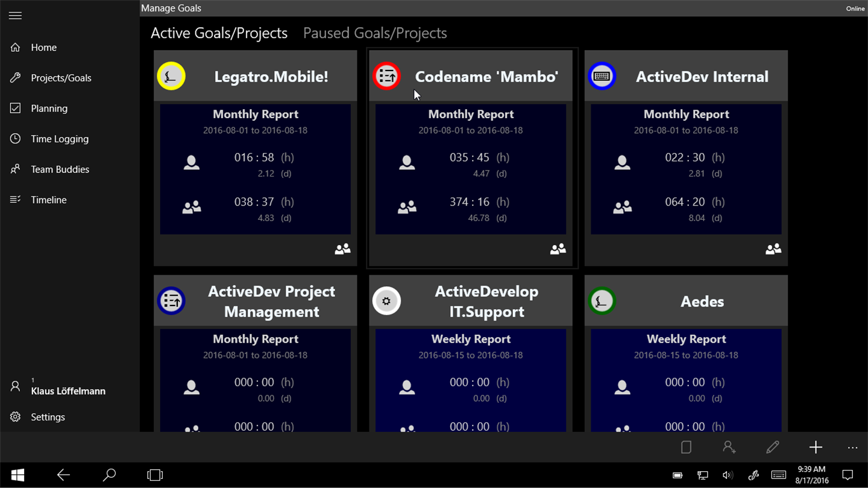
Task: Click the blue ActiveDev Internal keyboard icon
Action: [602, 77]
